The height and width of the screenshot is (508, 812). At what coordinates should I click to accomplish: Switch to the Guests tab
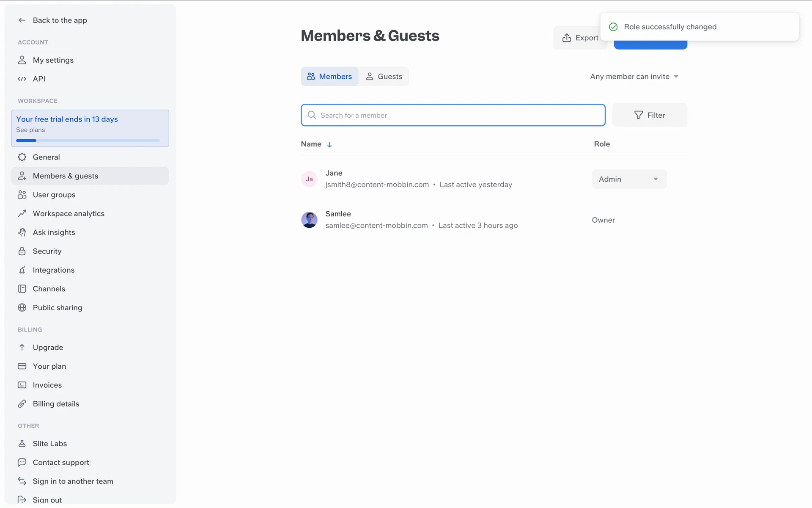tap(384, 77)
